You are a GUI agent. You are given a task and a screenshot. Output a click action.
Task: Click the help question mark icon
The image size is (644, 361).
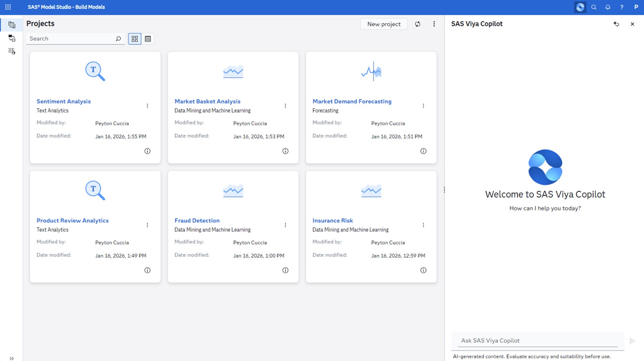621,7
